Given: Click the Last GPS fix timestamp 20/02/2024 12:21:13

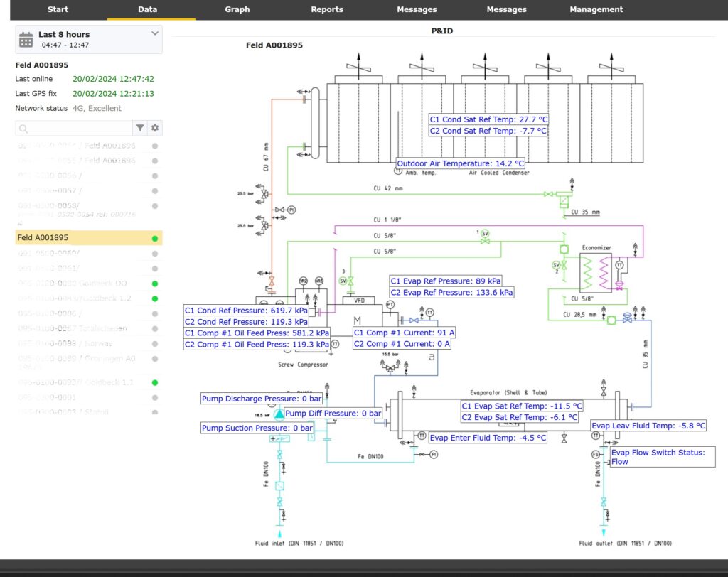Looking at the screenshot, I should pyautogui.click(x=113, y=93).
